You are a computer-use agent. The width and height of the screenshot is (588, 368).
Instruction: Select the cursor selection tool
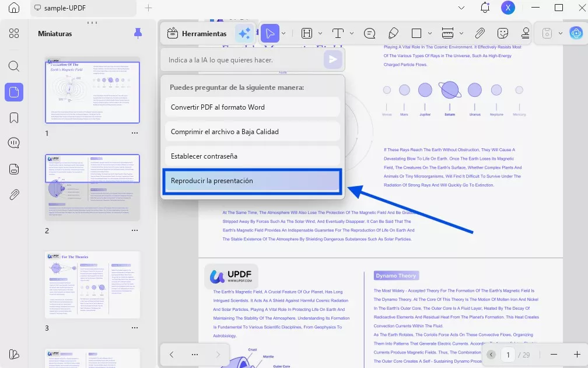(x=270, y=33)
